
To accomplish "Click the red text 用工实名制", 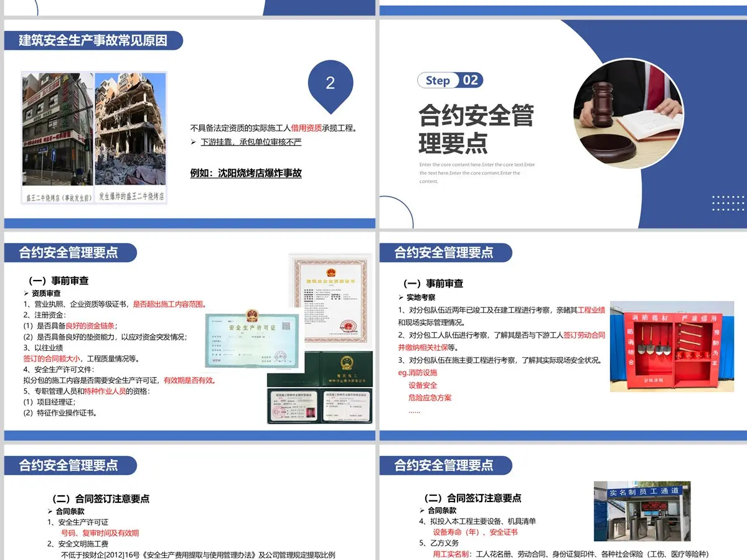I will (451, 554).
